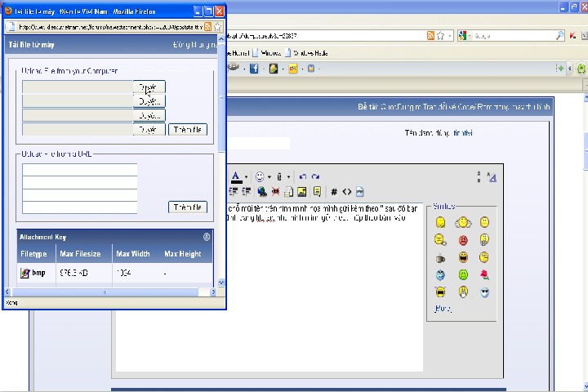Open the attachment dropdown arrow
Screen dimensions: 588x392
click(x=288, y=177)
